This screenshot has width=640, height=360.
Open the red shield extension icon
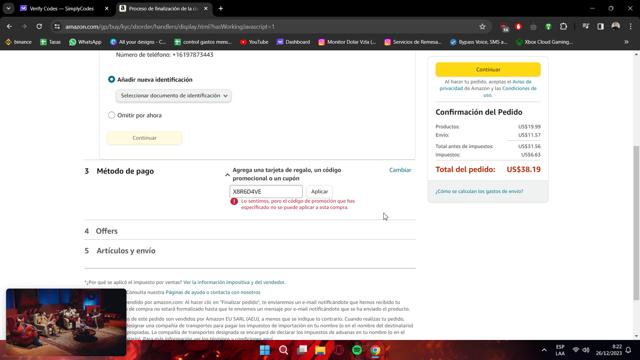[x=518, y=27]
